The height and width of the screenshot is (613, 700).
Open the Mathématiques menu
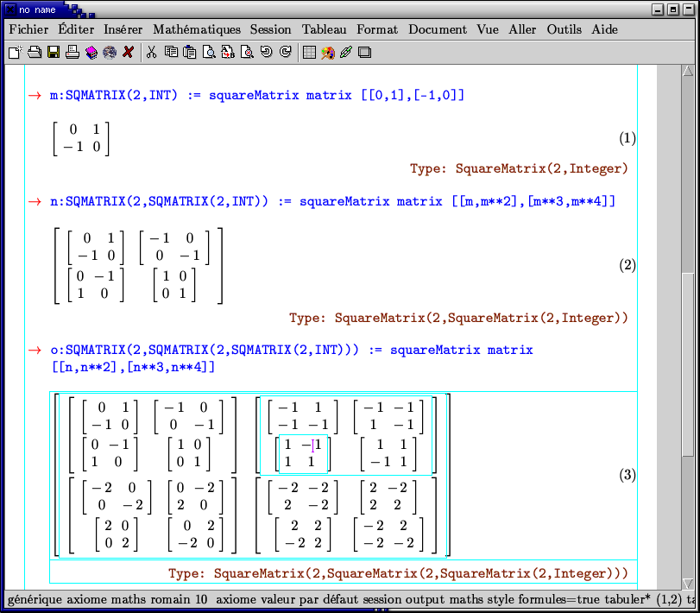tap(197, 29)
